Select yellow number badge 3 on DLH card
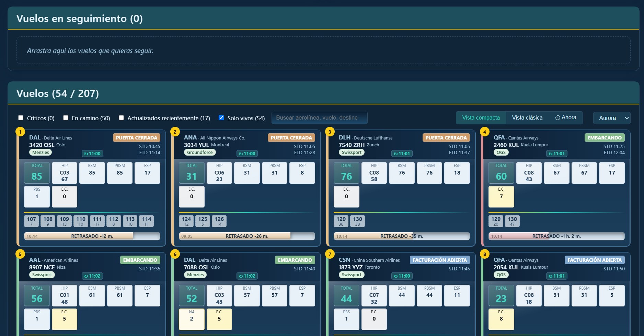 click(x=330, y=132)
